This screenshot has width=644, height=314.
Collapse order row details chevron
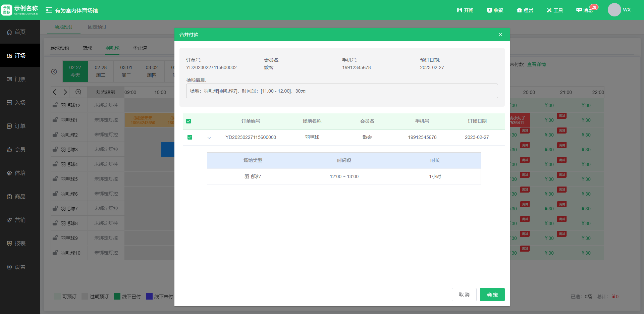point(209,138)
